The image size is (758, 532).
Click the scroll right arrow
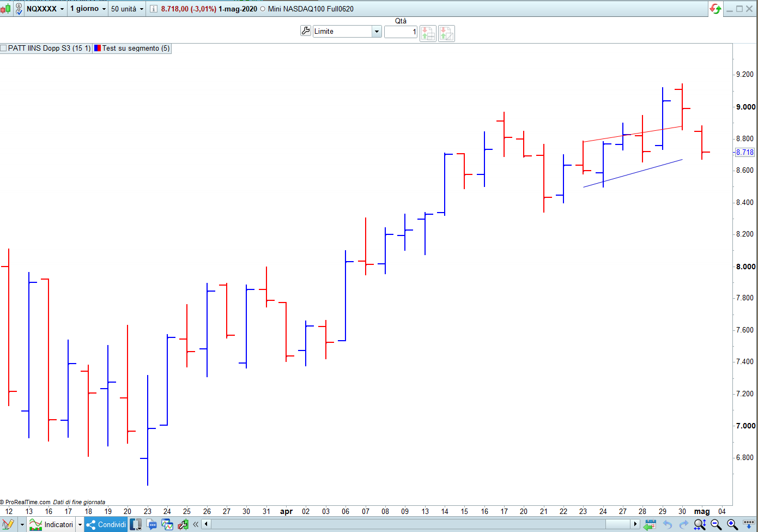point(635,524)
